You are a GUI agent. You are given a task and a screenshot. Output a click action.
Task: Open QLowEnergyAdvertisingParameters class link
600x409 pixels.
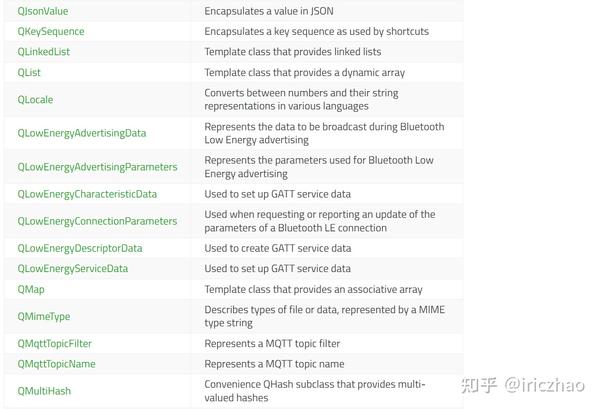[97, 167]
